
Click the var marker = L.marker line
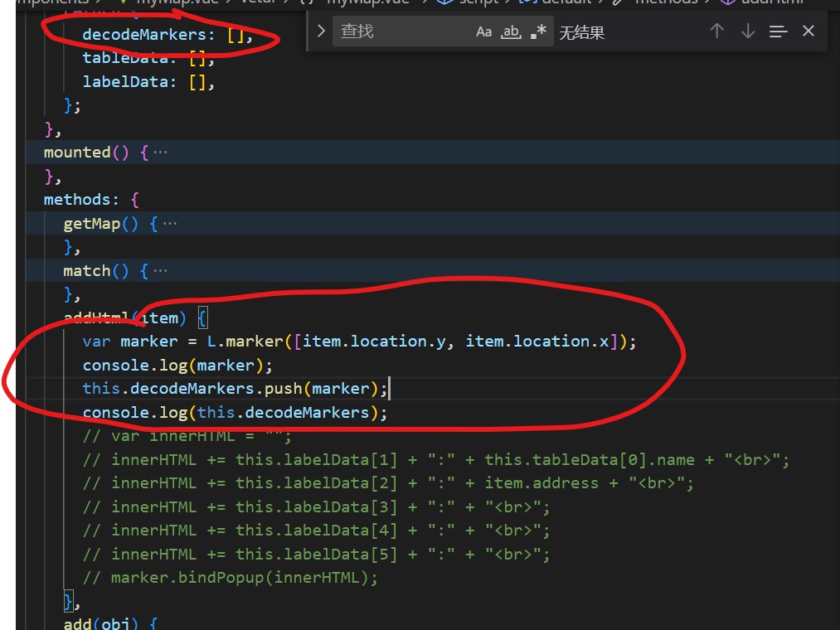click(359, 342)
